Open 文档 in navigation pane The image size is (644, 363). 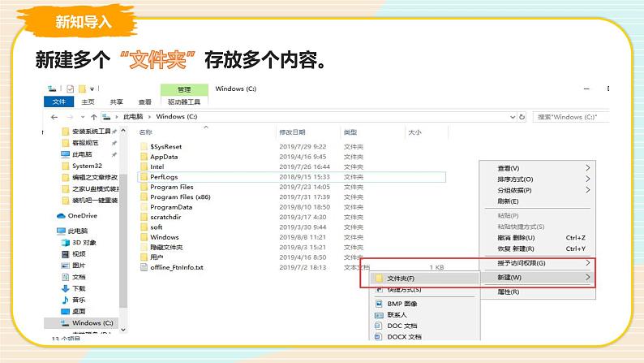(x=79, y=277)
